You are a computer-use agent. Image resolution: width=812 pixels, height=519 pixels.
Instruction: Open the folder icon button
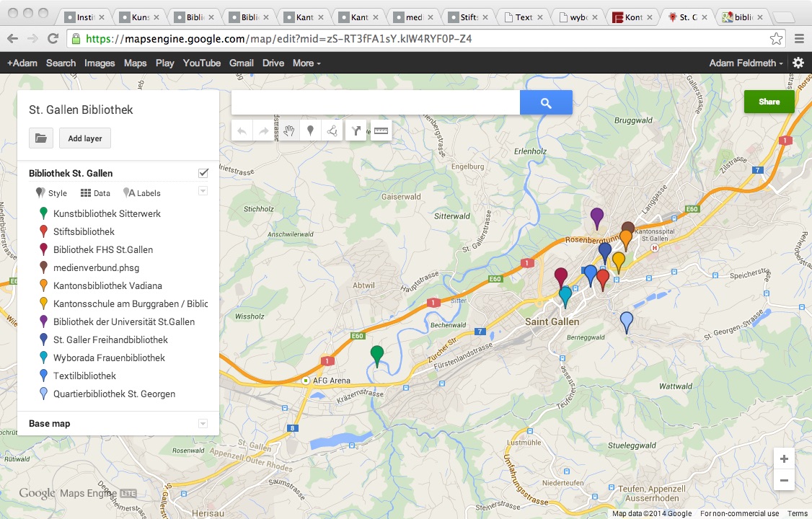pyautogui.click(x=41, y=138)
